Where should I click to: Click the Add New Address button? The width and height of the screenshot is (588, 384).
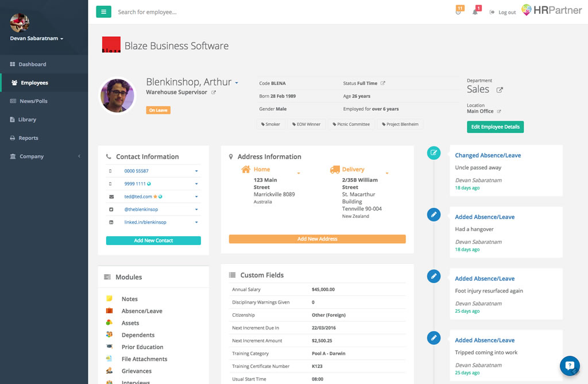(317, 239)
